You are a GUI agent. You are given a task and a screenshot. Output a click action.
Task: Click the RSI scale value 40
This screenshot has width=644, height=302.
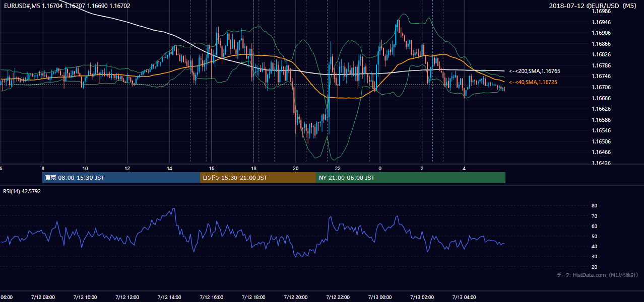pos(594,246)
